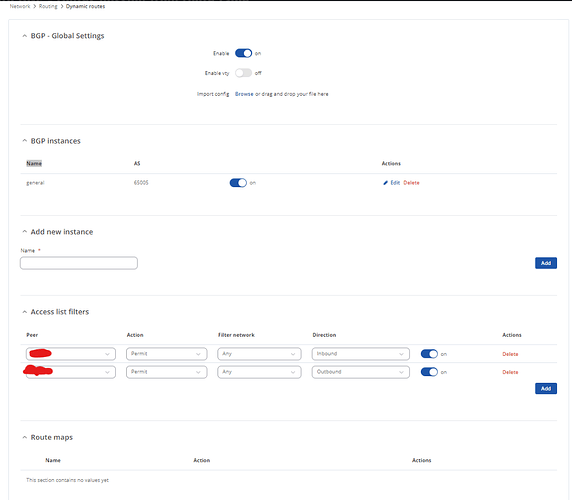Click the pencil Edit icon for general instance

click(x=385, y=183)
